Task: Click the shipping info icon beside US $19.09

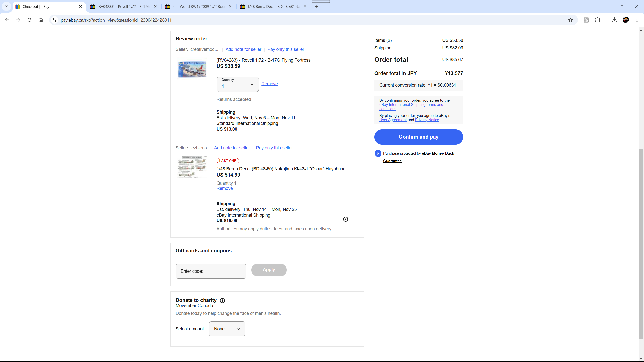Action: pos(346,219)
